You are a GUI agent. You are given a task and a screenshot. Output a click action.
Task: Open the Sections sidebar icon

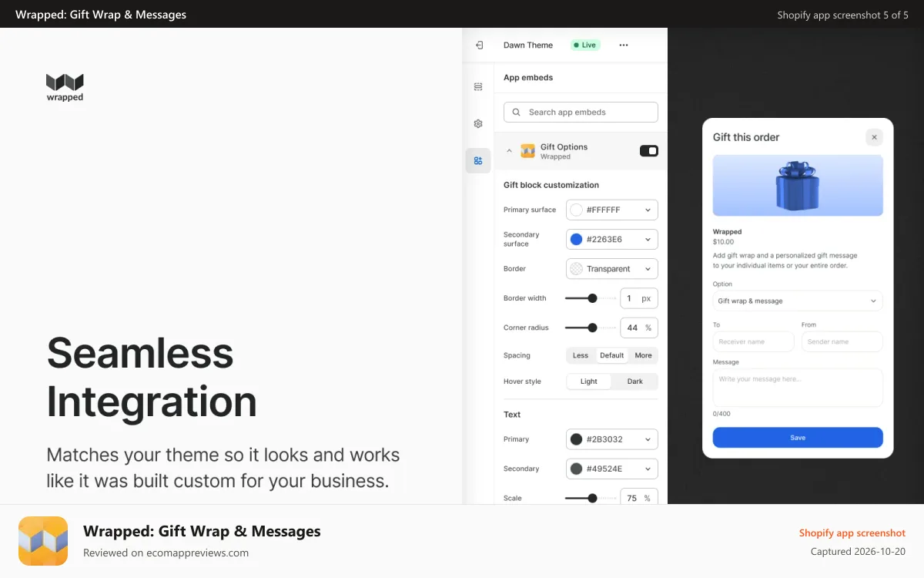coord(478,86)
